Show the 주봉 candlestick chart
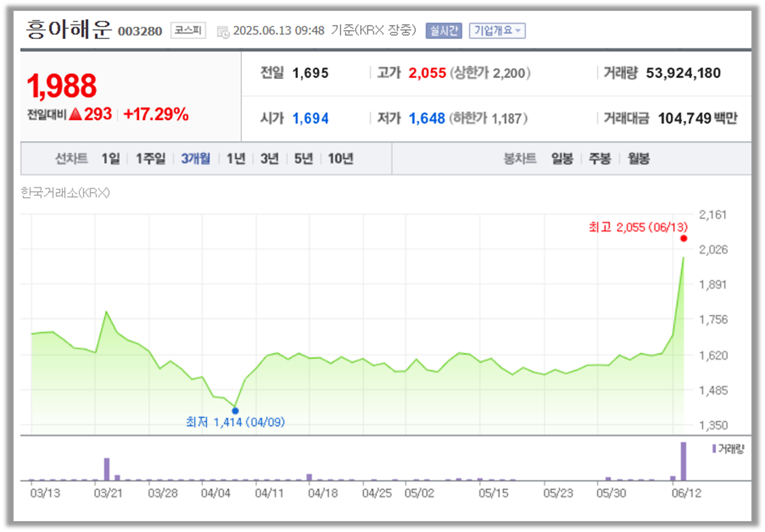Screen dimensions: 765x532 pos(600,158)
